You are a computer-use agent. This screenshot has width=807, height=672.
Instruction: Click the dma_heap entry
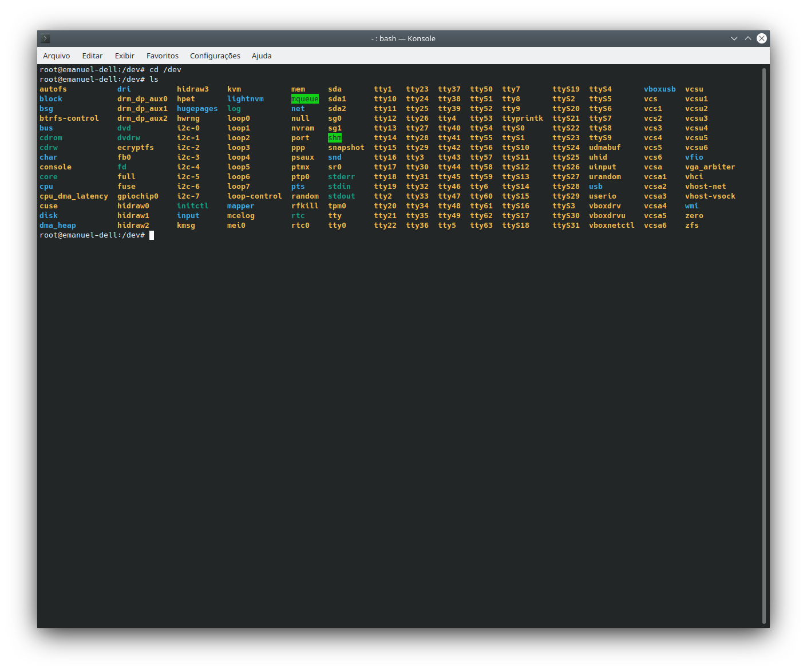[58, 226]
